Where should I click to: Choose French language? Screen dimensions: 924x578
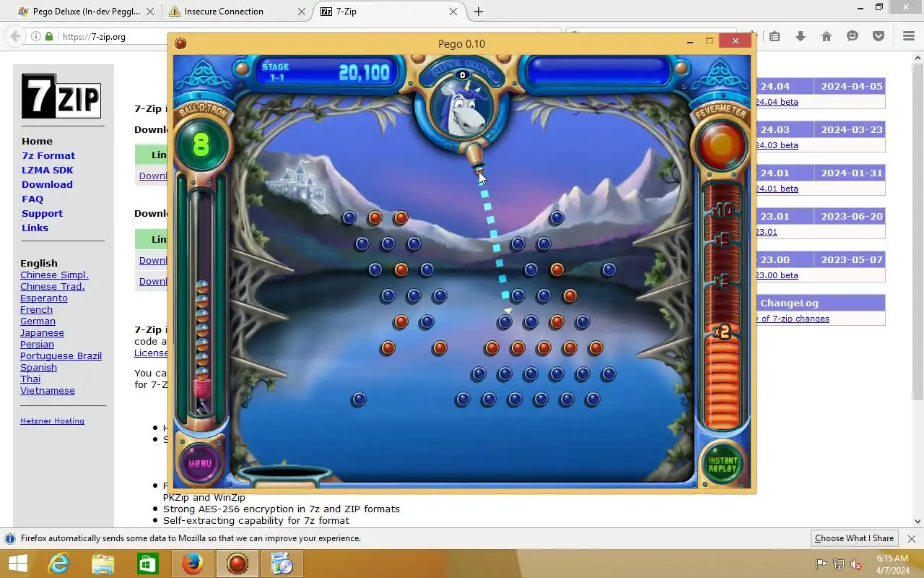[x=36, y=309]
